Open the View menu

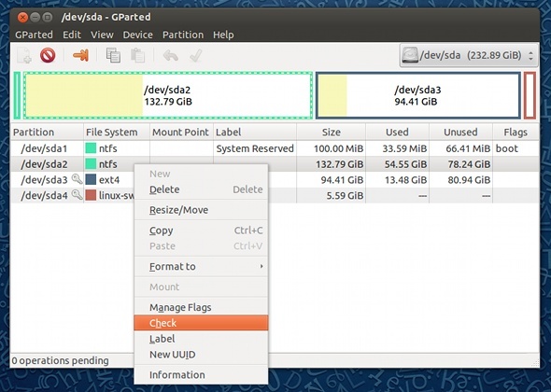(x=102, y=35)
